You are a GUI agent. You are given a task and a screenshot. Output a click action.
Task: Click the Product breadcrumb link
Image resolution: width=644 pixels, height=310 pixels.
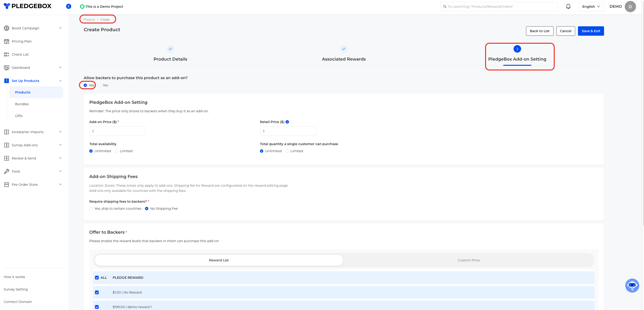click(89, 20)
